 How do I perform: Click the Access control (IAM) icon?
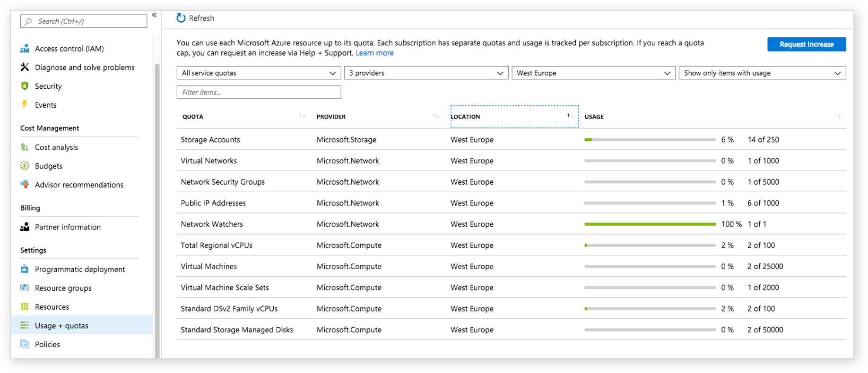25,48
